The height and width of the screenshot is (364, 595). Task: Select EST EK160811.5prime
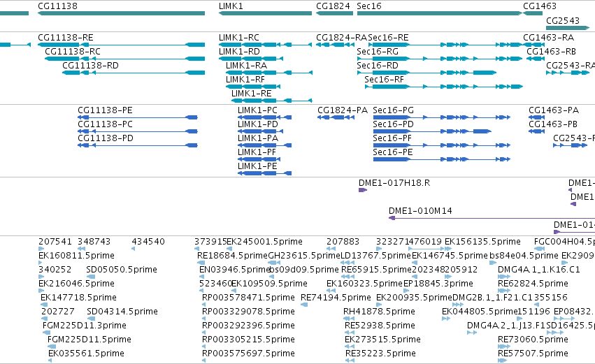point(76,256)
